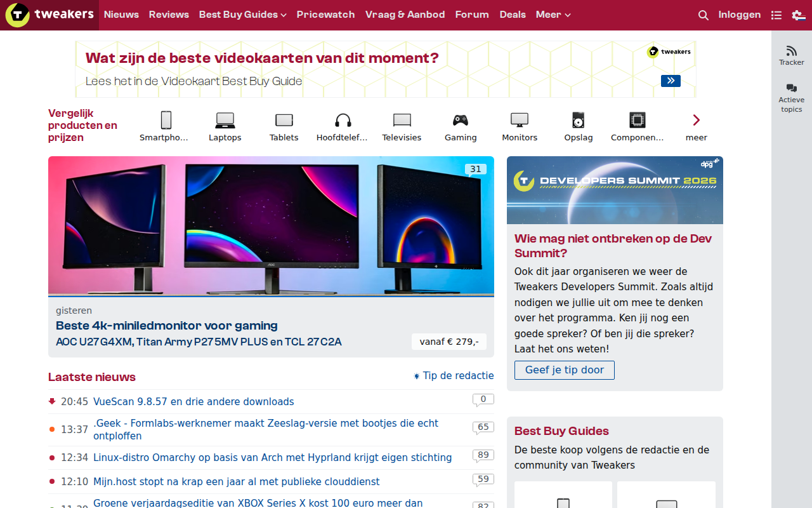Click the Laatste nieuws heading
This screenshot has height=508, width=812.
click(x=92, y=377)
